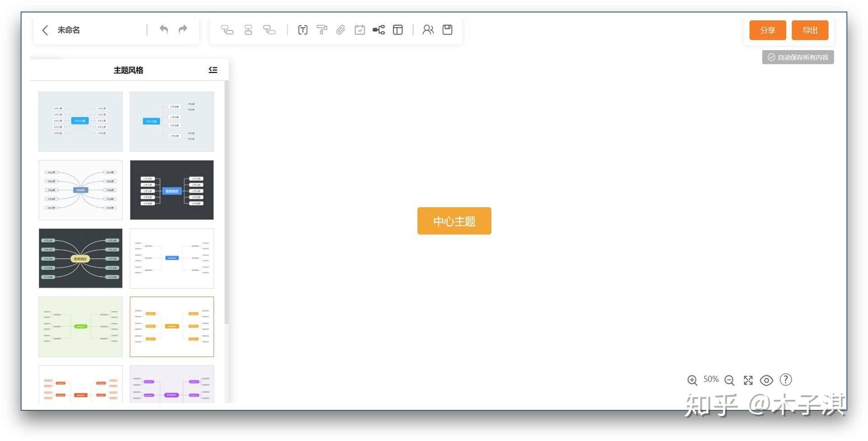Click the redo arrow icon
The image size is (868, 441).
pos(183,29)
